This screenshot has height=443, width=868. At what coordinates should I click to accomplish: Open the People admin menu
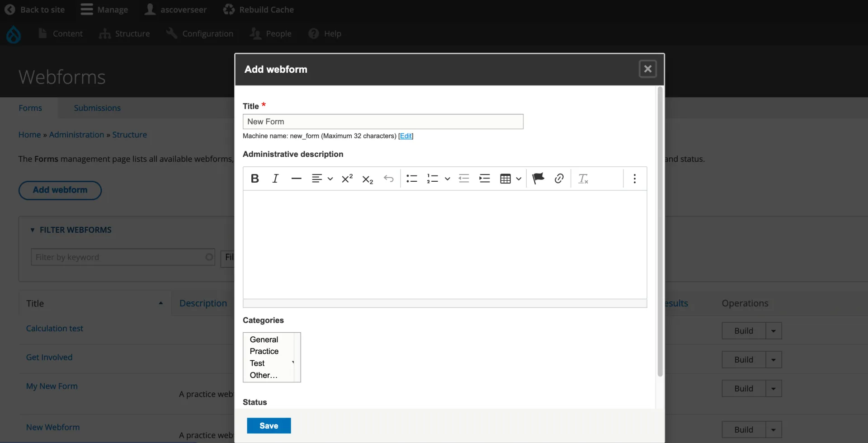pos(271,33)
